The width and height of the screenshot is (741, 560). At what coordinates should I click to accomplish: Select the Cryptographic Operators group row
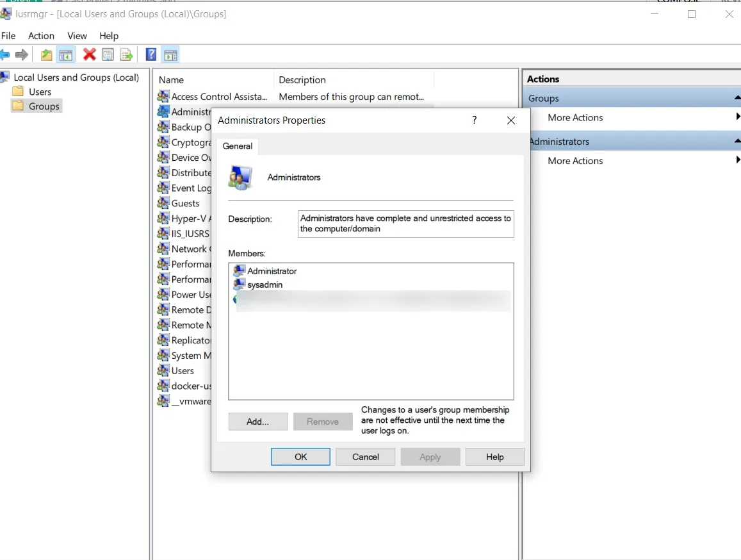(183, 142)
